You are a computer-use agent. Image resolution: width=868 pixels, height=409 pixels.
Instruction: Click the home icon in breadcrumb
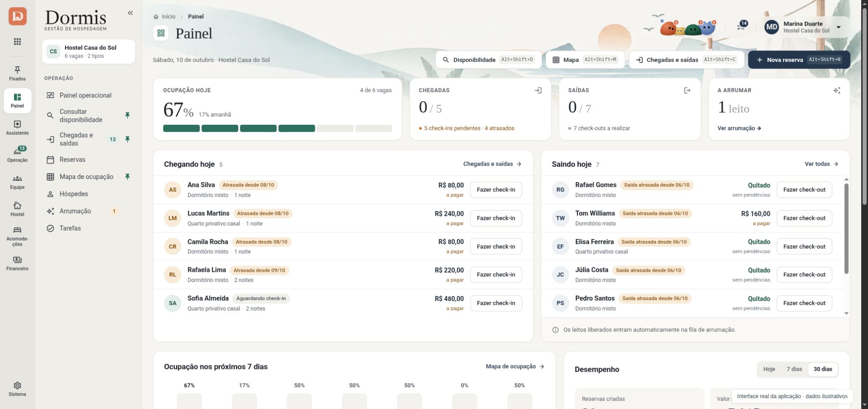coord(156,16)
